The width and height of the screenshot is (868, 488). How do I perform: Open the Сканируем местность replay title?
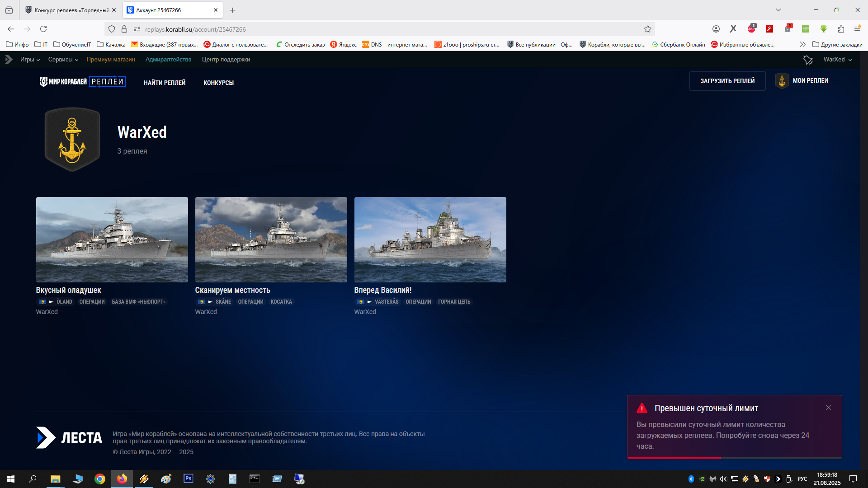click(232, 290)
